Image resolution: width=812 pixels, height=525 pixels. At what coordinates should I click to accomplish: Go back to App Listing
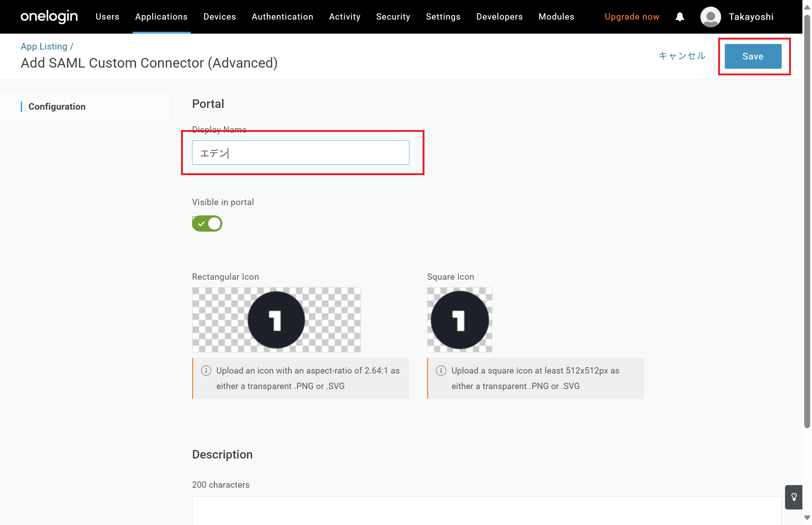(44, 47)
